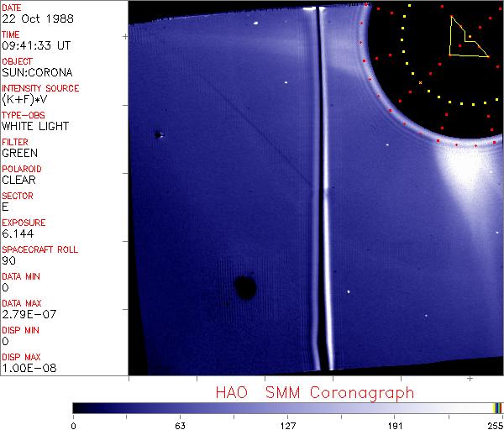Viewport: 504px width, 430px height.
Task: Click the multicolored end of the color bar
Action: click(x=497, y=407)
